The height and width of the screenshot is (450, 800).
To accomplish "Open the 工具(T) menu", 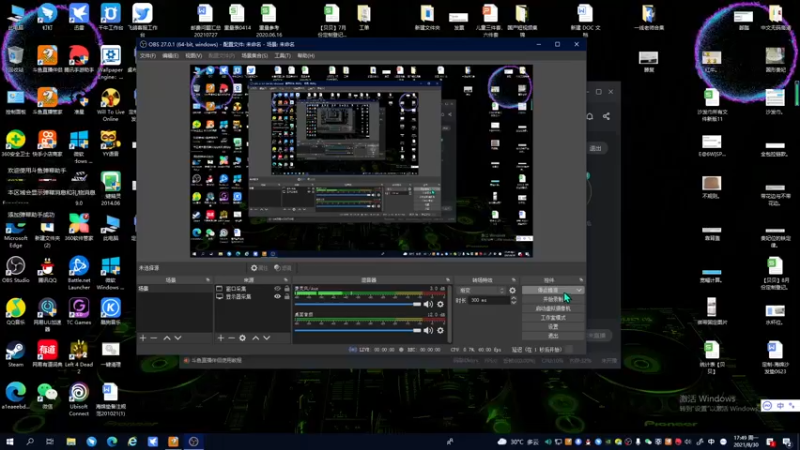I will 283,56.
